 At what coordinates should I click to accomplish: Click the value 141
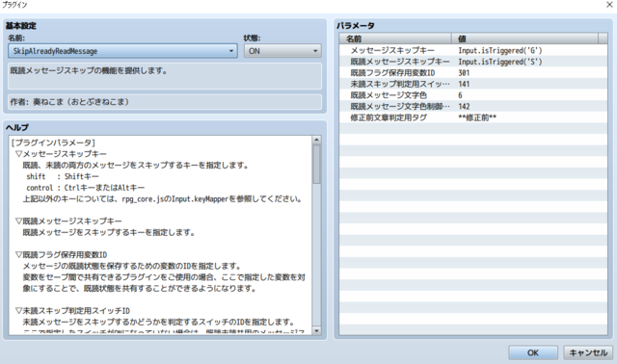[464, 84]
